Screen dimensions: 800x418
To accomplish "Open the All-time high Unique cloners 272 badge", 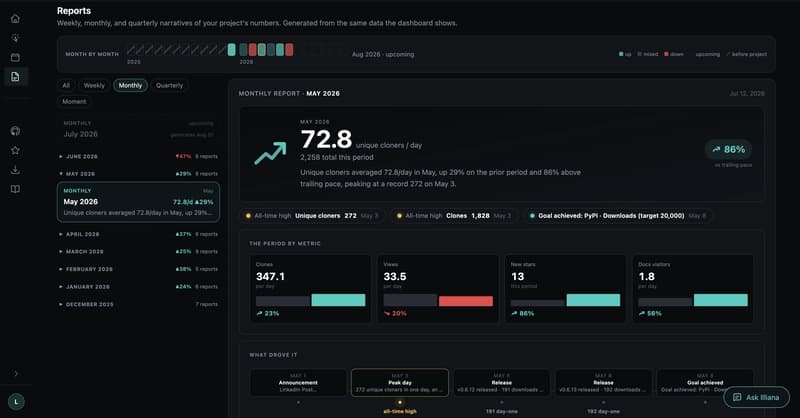I will point(312,216).
